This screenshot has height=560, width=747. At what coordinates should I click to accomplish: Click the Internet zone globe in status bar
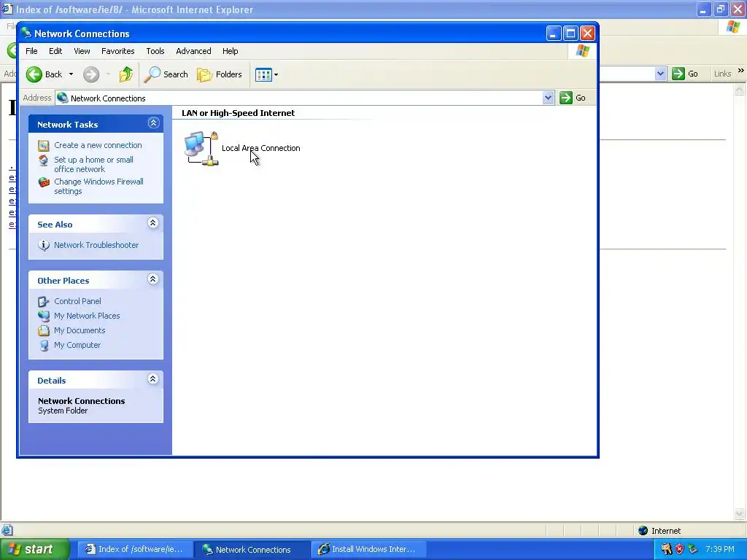click(x=643, y=531)
